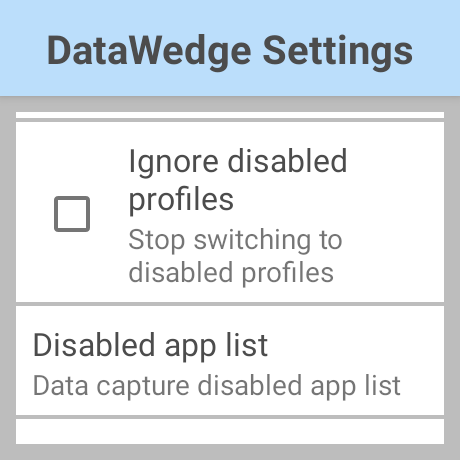This screenshot has width=460, height=460.
Task: Click 'disabled profiles' in the checkbox description
Action: pos(231,273)
